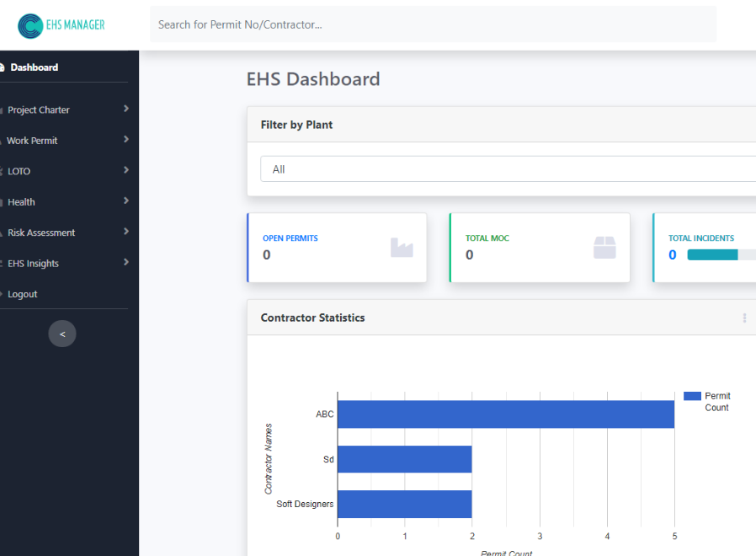Click the factory icon on Open Permits card

402,247
